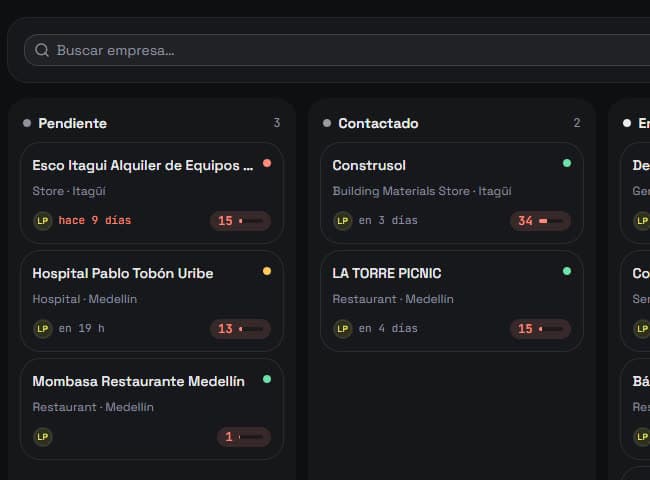Viewport: 650px width, 480px height.
Task: Click the red status dot on the Esco Itagui card
Action: (267, 163)
